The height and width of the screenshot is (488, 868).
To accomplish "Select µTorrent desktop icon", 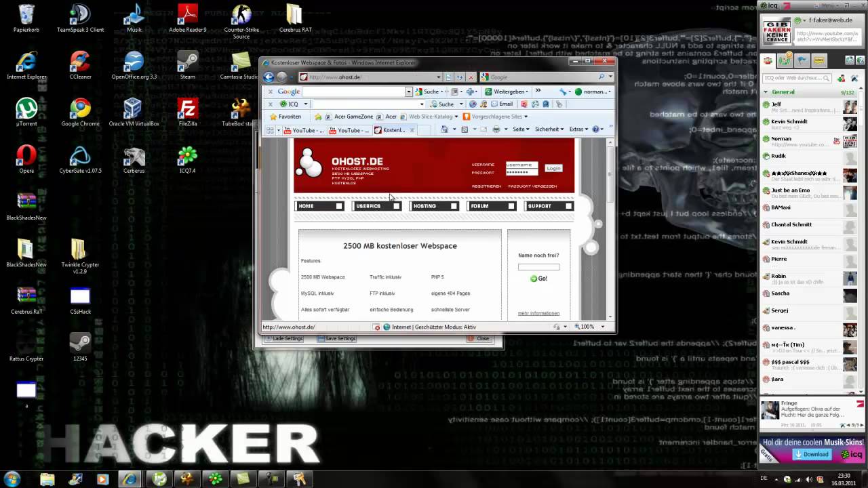I will (26, 113).
